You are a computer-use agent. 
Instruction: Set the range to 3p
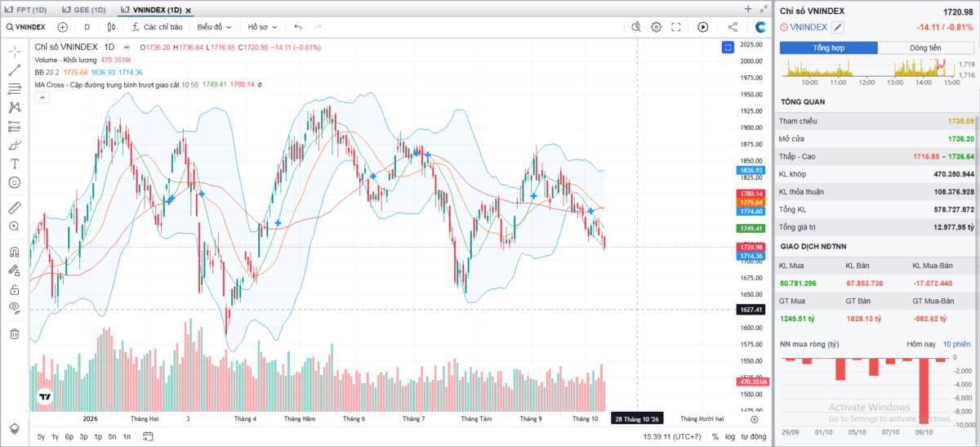83,436
